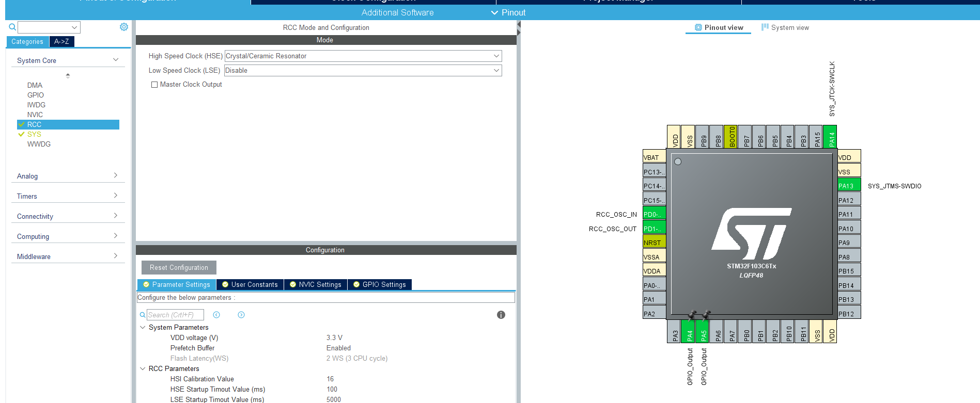Select pin PB9 on the chip
980x403 pixels.
[x=702, y=137]
